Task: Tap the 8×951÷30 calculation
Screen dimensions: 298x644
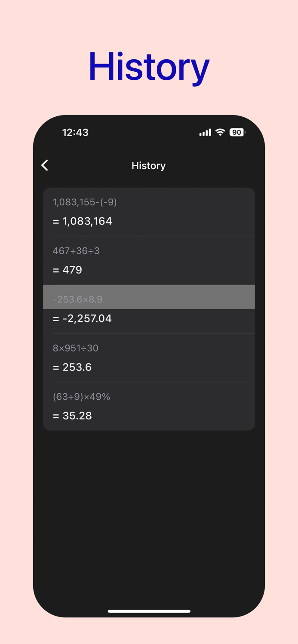Action: pyautogui.click(x=75, y=348)
